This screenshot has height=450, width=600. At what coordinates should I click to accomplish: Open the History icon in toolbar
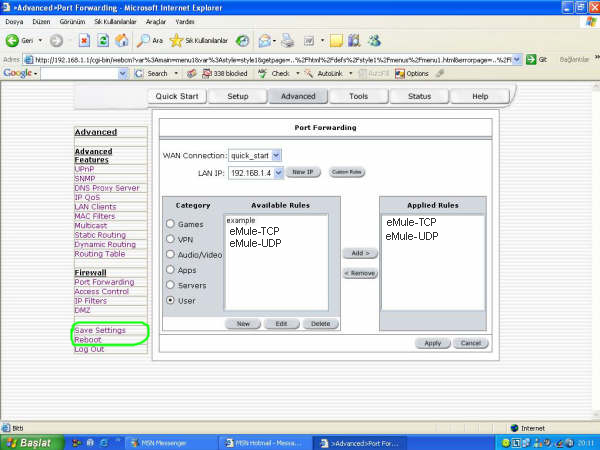242,40
